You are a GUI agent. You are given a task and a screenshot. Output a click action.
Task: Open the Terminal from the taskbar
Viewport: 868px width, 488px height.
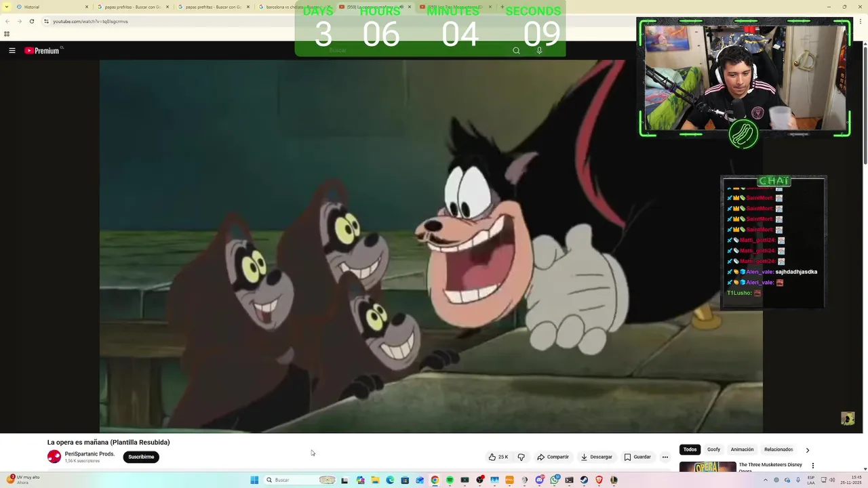tap(569, 480)
